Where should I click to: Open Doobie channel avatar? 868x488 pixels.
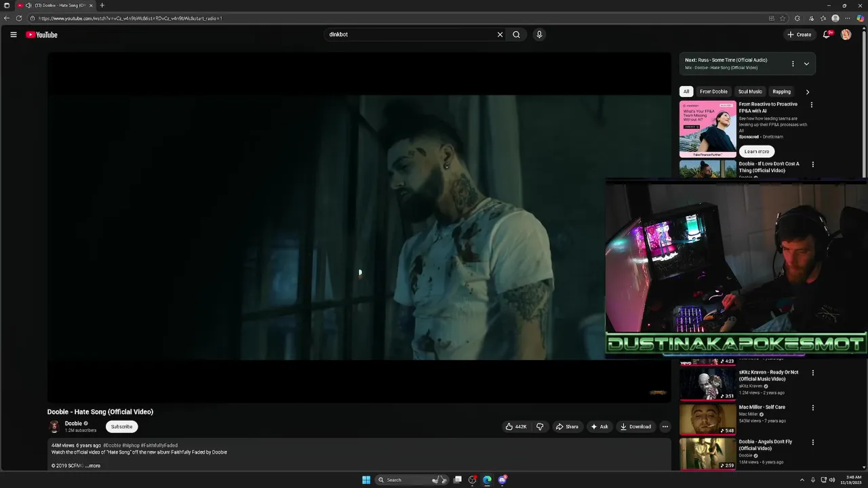click(54, 426)
